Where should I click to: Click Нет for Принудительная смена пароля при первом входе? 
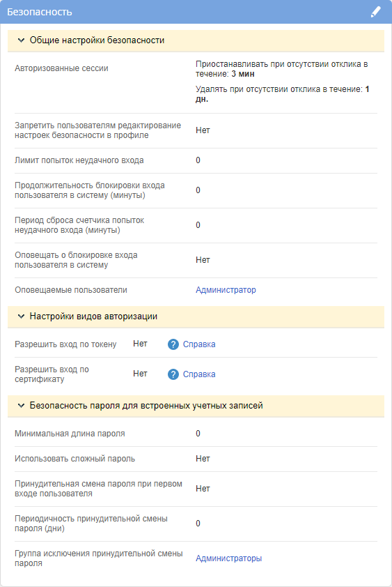click(x=203, y=489)
